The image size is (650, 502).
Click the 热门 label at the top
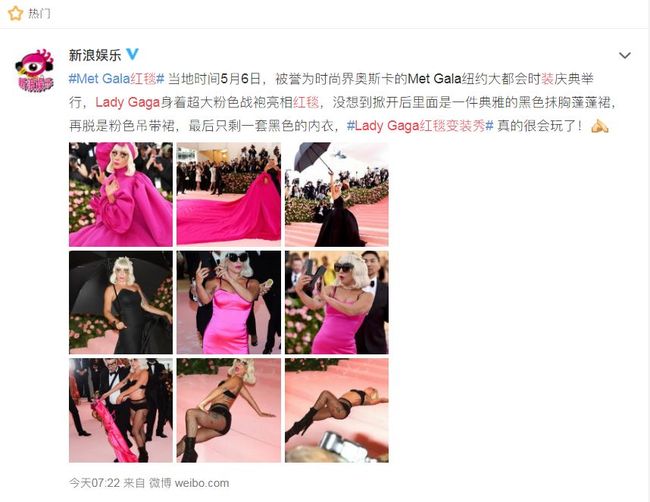(39, 14)
